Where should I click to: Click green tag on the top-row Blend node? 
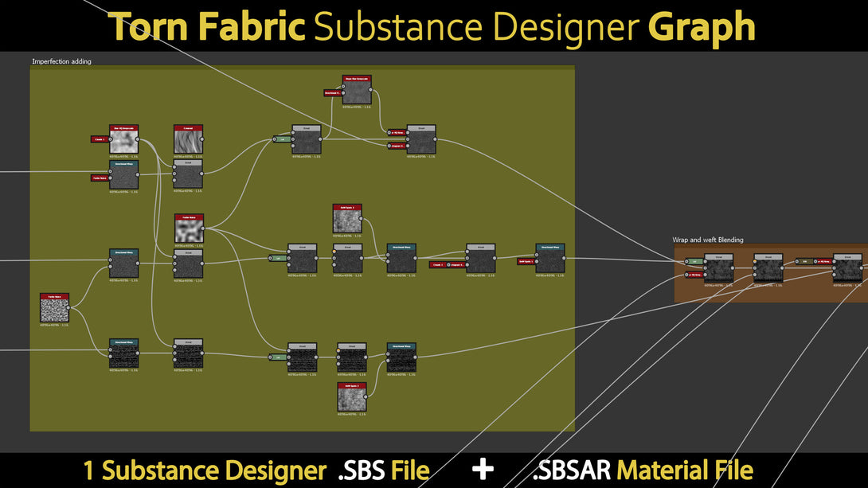282,139
